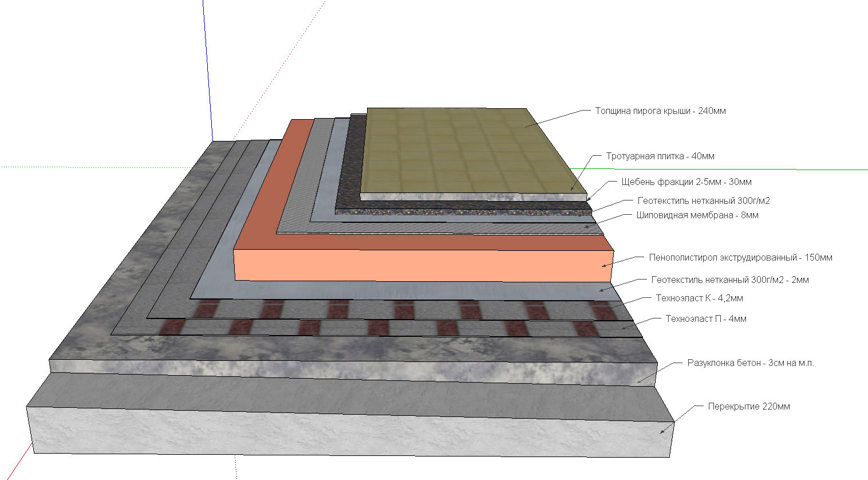Select the 'Перекрытие 220мм' label
This screenshot has width=868, height=480.
749,407
